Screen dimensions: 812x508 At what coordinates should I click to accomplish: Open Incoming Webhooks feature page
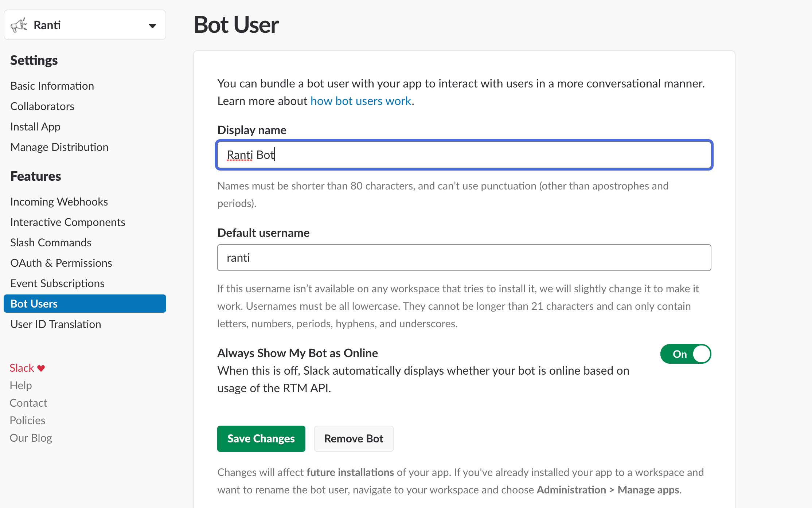pyautogui.click(x=59, y=201)
